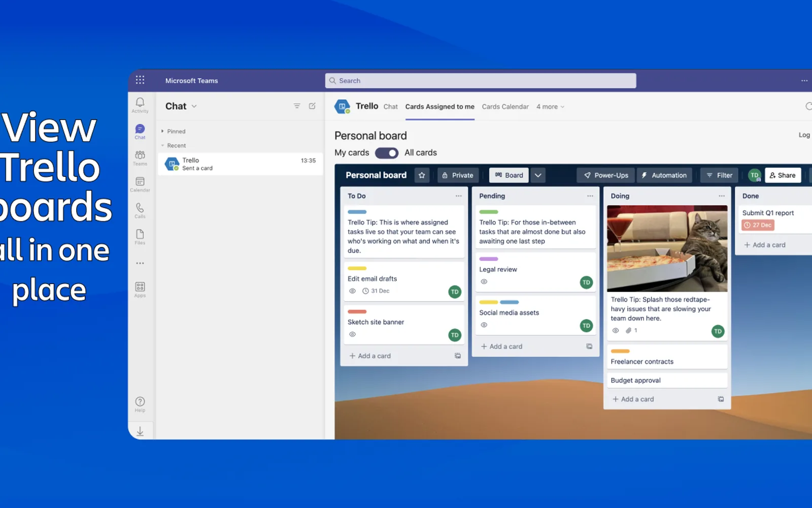The image size is (812, 508).
Task: Collapse the Recent chats section
Action: coord(173,145)
